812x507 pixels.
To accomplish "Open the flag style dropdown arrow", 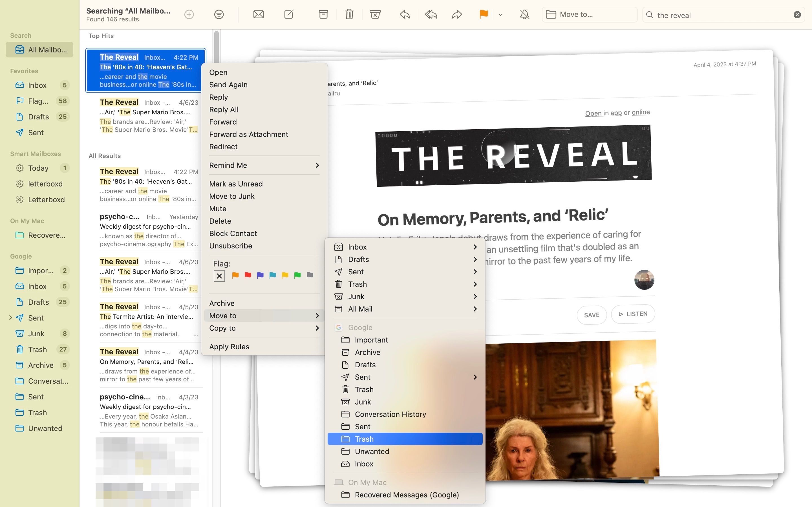I will pos(500,15).
